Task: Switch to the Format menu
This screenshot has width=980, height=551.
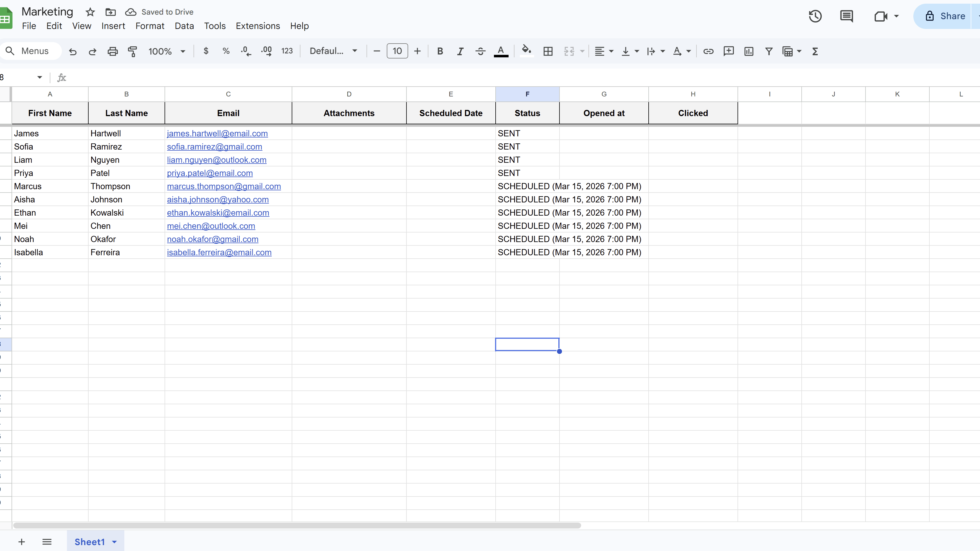Action: [150, 26]
